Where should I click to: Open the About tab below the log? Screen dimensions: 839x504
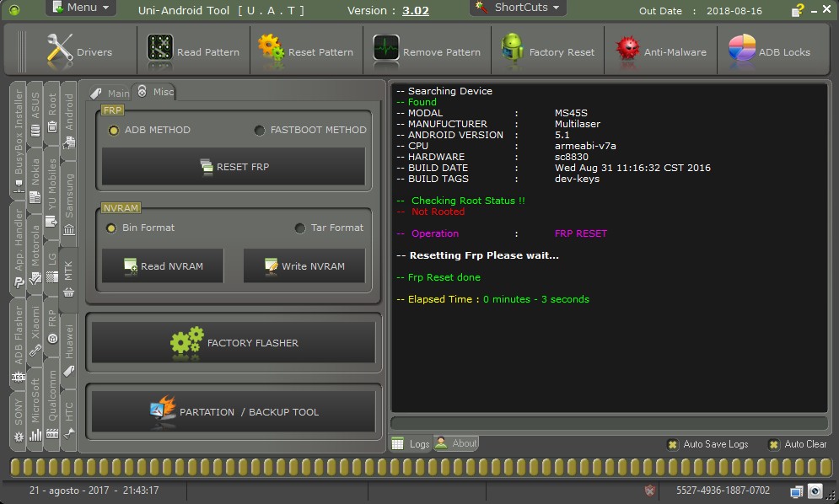(x=456, y=443)
